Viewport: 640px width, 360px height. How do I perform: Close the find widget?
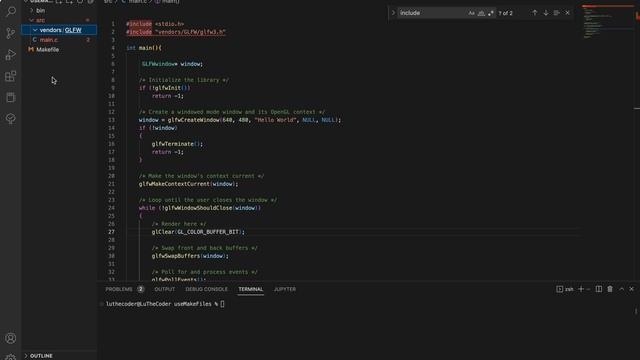(567, 13)
